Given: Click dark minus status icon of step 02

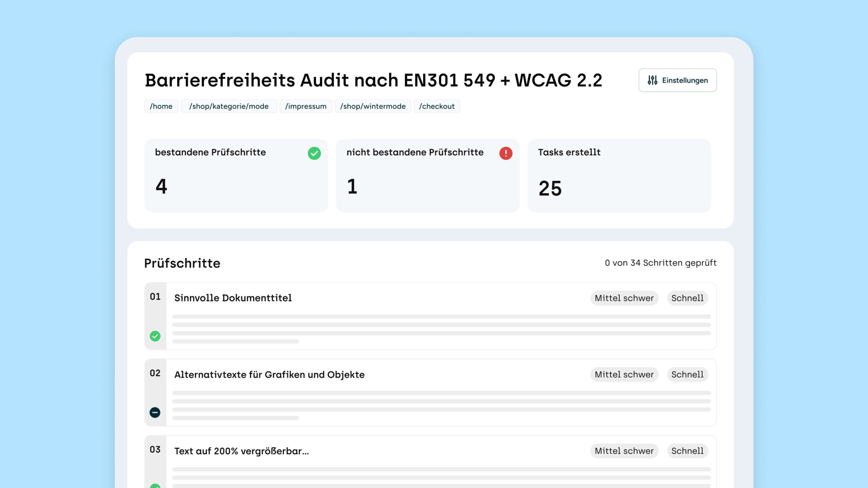Looking at the screenshot, I should click(x=155, y=412).
